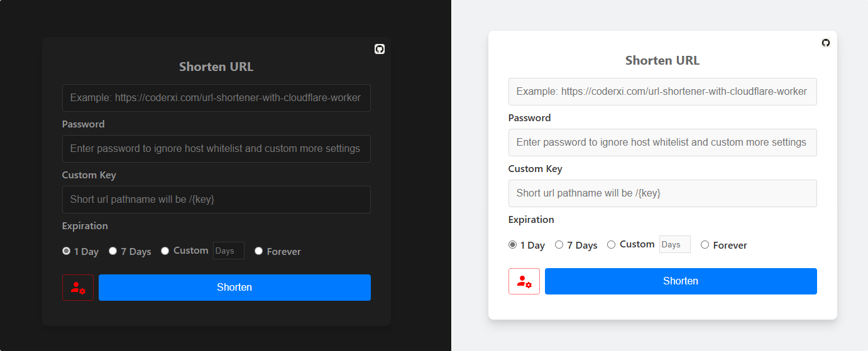Choose Custom expiration radio in dark card

pyautogui.click(x=165, y=251)
